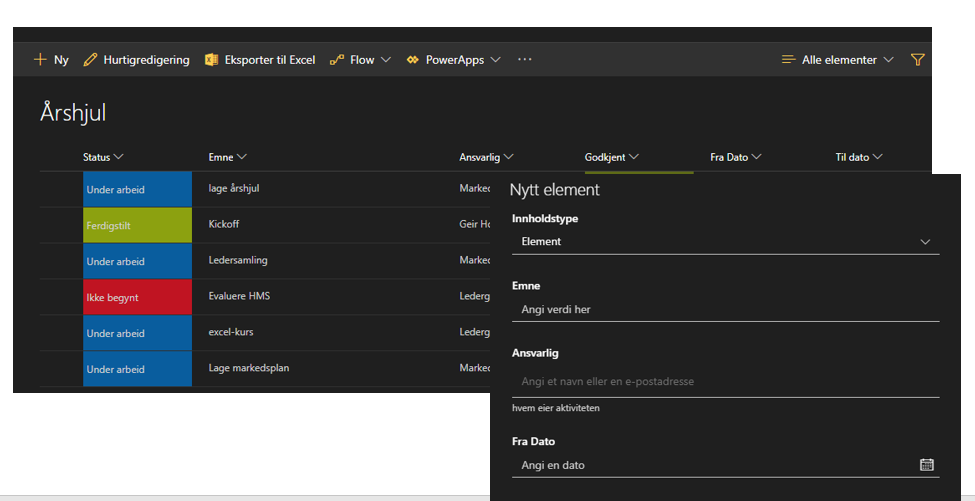Image resolution: width=975 pixels, height=501 pixels.
Task: Click the hvem eier aktiviteten hint text
Action: 556,408
